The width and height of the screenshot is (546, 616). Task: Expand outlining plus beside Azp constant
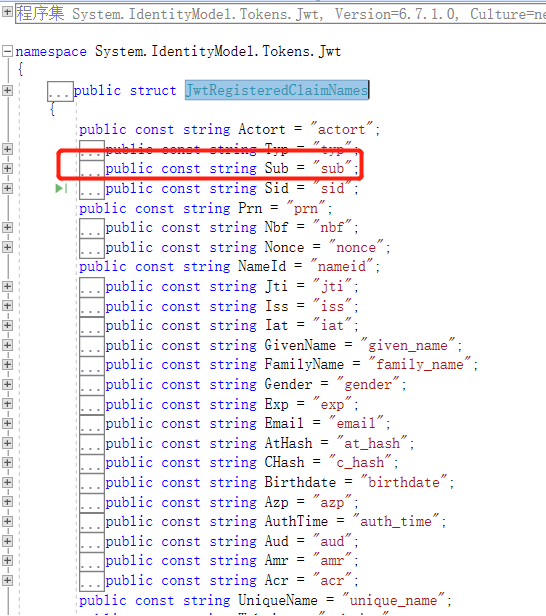[7, 502]
